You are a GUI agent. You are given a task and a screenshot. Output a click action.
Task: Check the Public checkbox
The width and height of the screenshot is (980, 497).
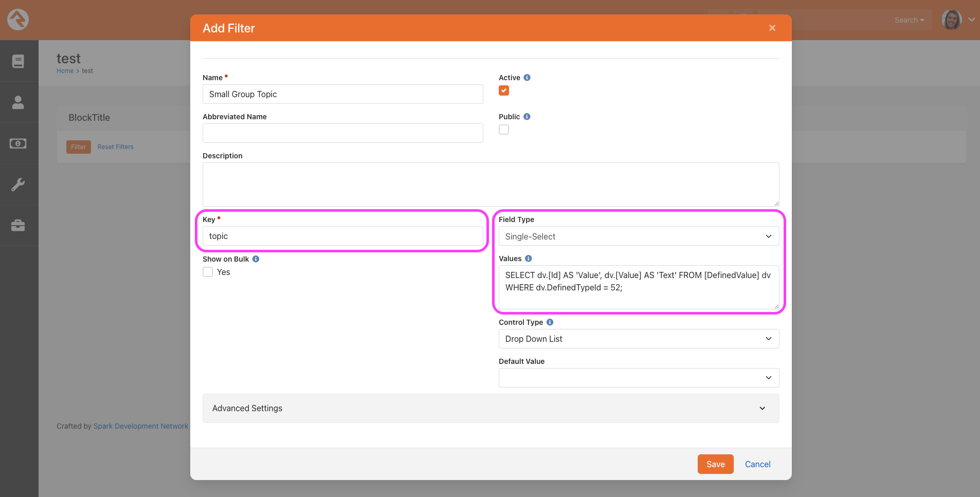click(x=504, y=130)
